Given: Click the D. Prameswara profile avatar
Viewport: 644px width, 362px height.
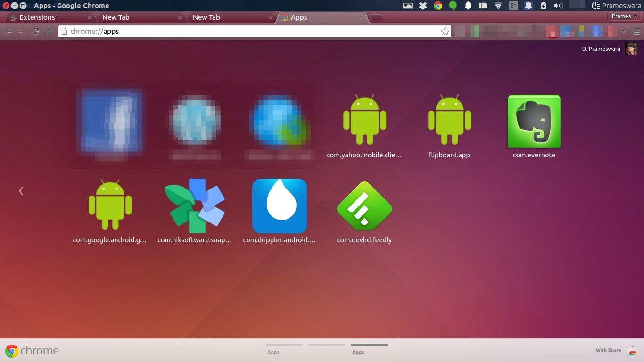Looking at the screenshot, I should pyautogui.click(x=631, y=49).
